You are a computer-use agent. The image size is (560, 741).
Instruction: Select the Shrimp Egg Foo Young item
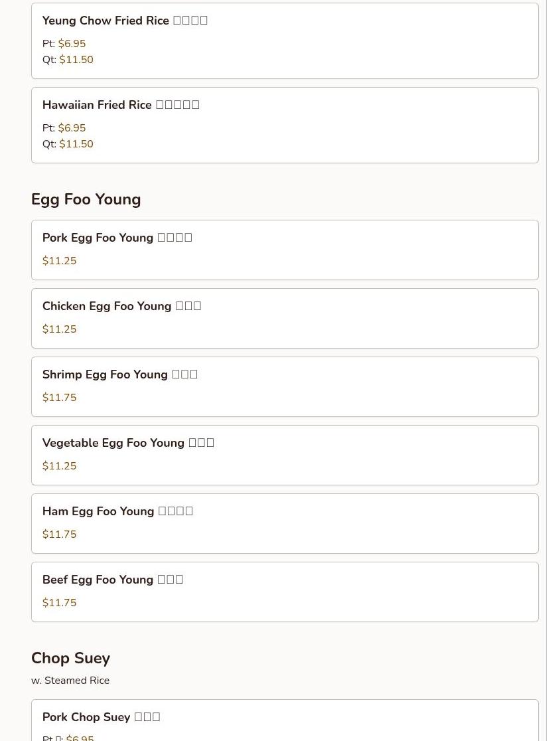119,374
